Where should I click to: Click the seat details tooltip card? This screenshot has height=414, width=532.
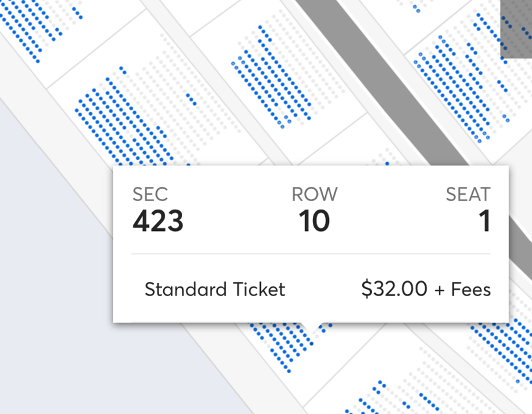[312, 244]
